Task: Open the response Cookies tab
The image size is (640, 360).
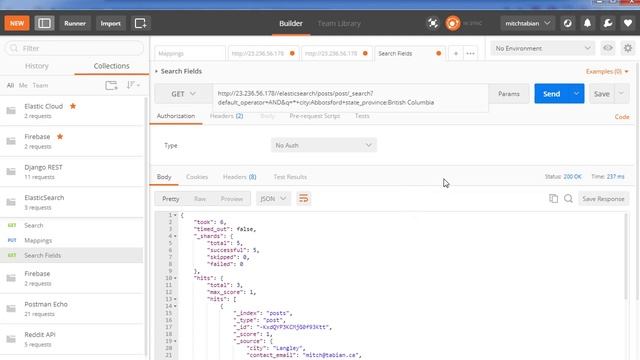Action: [197, 177]
